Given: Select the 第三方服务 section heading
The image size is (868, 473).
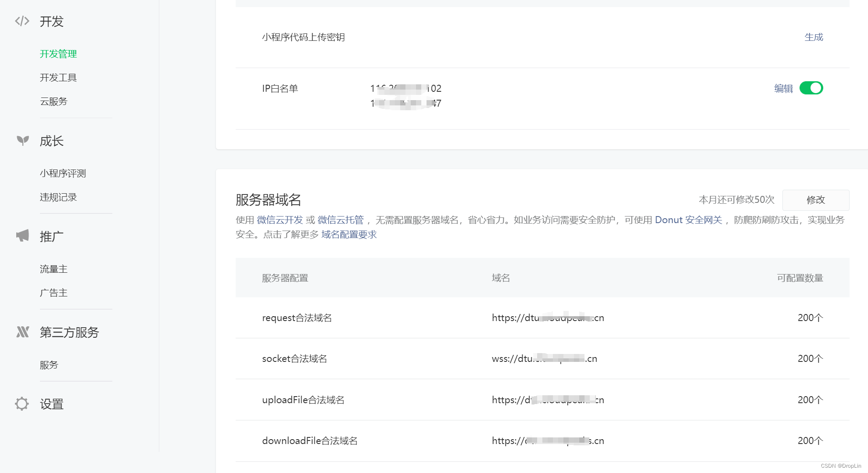Looking at the screenshot, I should pos(69,332).
